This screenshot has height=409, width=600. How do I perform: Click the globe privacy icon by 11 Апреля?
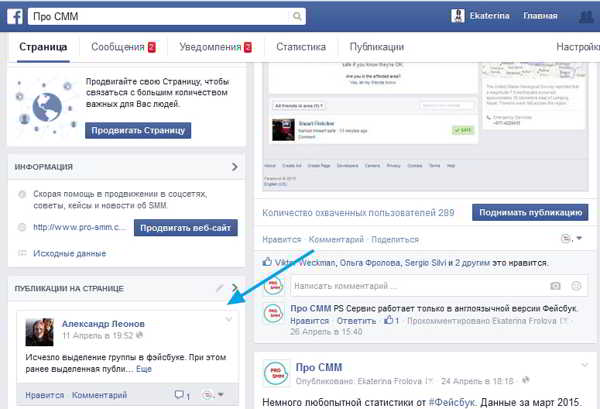140,335
